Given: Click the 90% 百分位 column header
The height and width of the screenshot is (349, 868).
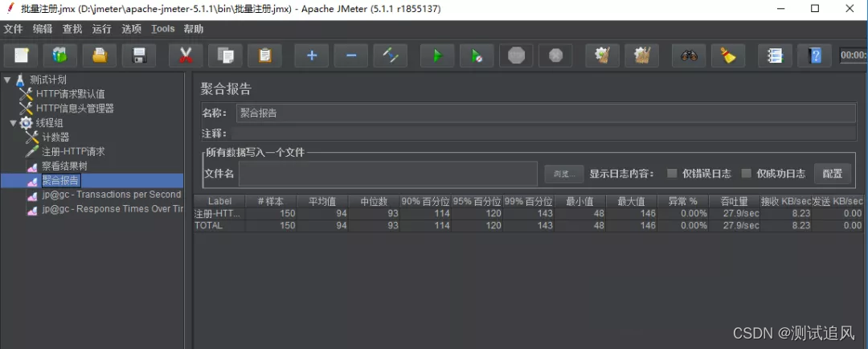Looking at the screenshot, I should click(x=426, y=201).
